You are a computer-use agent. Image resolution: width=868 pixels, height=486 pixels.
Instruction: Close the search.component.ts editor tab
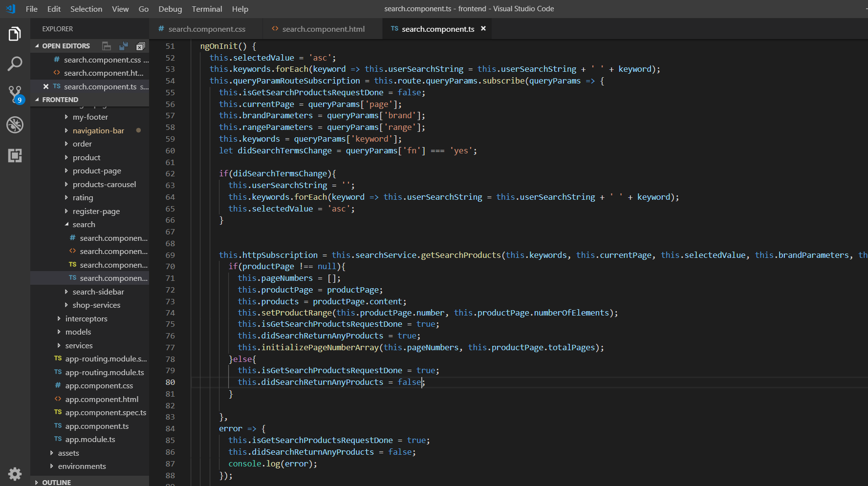483,29
